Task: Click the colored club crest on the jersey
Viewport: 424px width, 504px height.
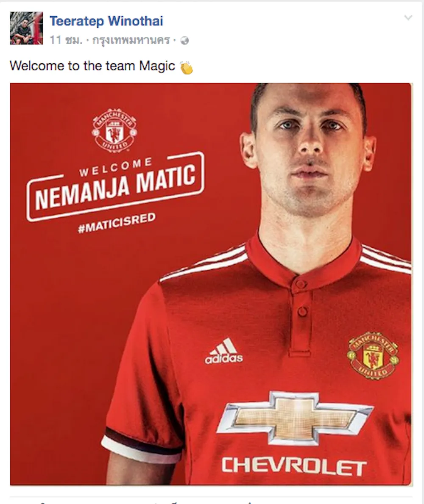Action: click(x=373, y=355)
